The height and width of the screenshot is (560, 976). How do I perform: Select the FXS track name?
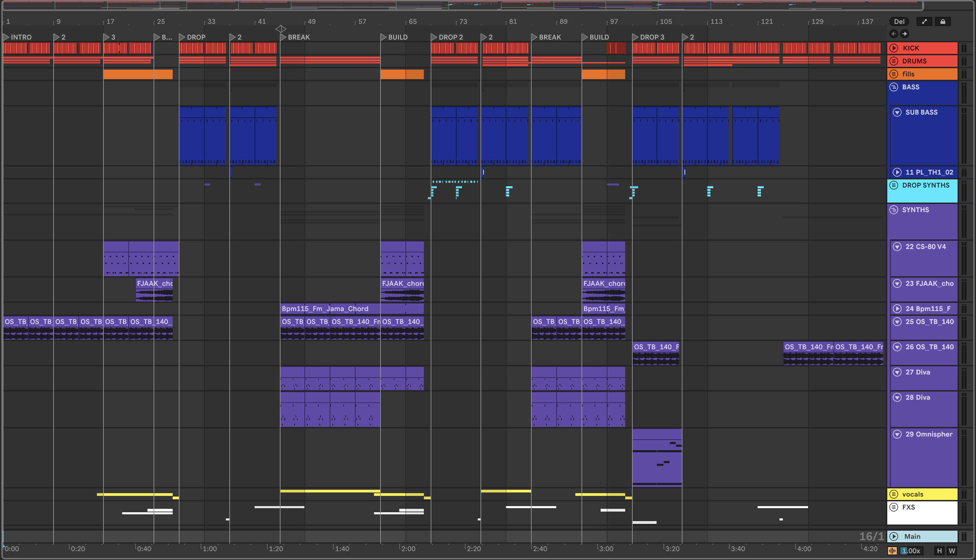tap(908, 507)
